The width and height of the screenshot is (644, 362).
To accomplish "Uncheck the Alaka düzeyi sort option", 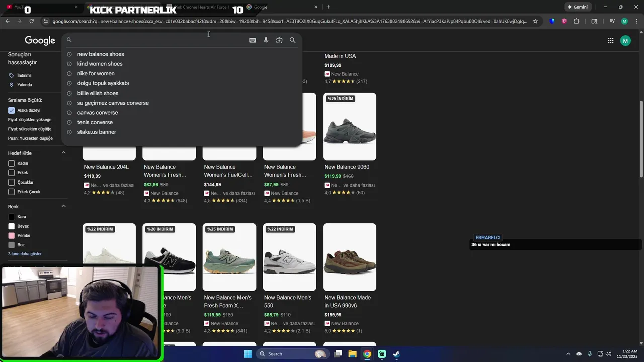I will pyautogui.click(x=12, y=110).
